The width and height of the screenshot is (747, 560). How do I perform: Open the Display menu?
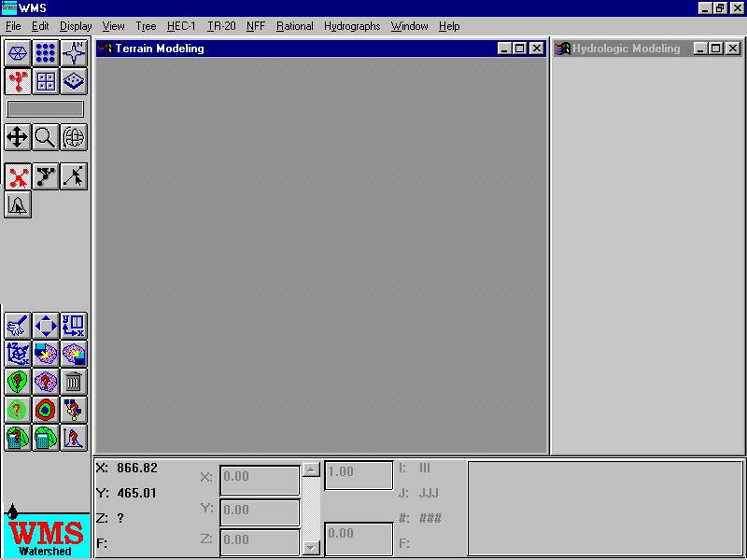click(x=76, y=26)
